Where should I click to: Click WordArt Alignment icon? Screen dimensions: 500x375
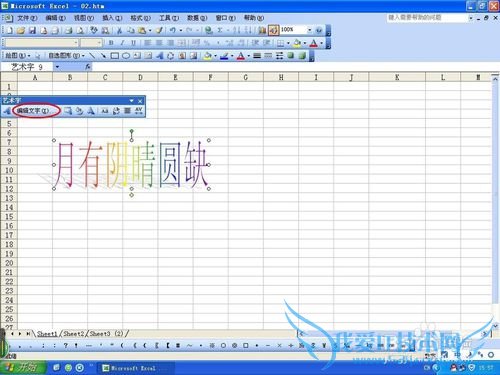pos(128,111)
